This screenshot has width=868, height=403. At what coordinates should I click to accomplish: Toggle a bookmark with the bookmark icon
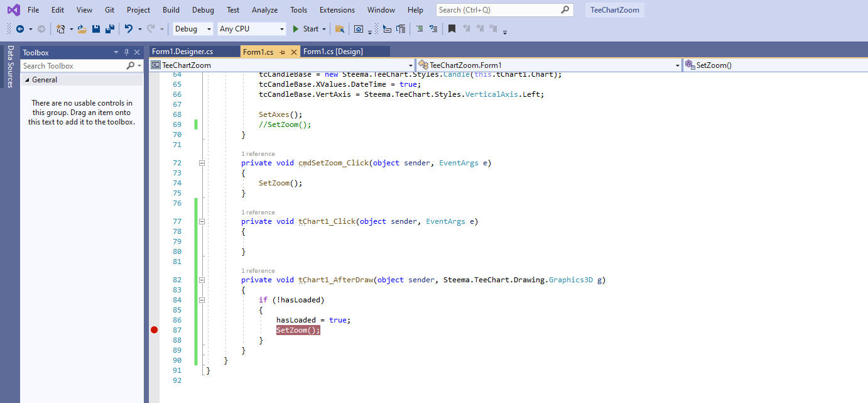[x=452, y=29]
